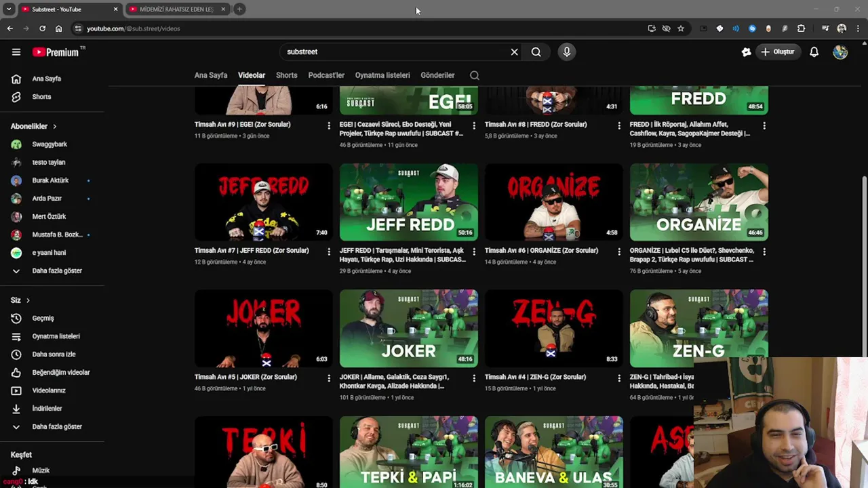The width and height of the screenshot is (868, 488).
Task: Open options for Timsah Avı #5 JOKER
Action: (x=329, y=378)
